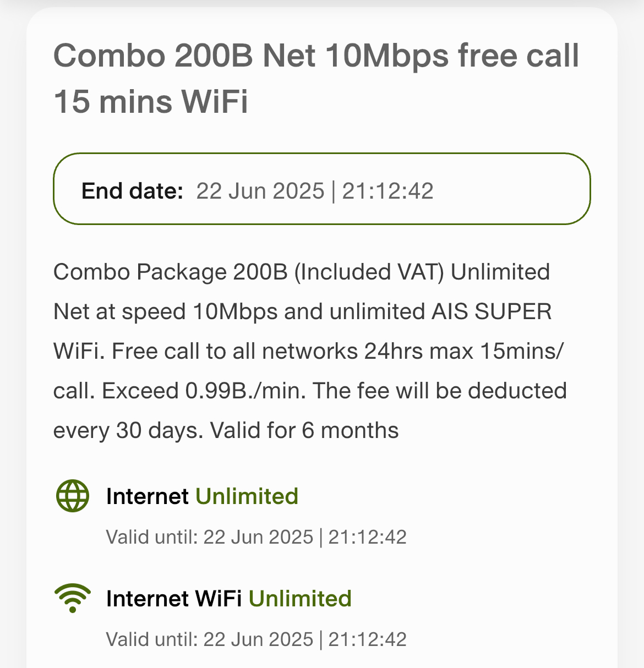The height and width of the screenshot is (668, 644).
Task: Click the green Unlimited text beside Internet WiFi
Action: pyautogui.click(x=301, y=599)
